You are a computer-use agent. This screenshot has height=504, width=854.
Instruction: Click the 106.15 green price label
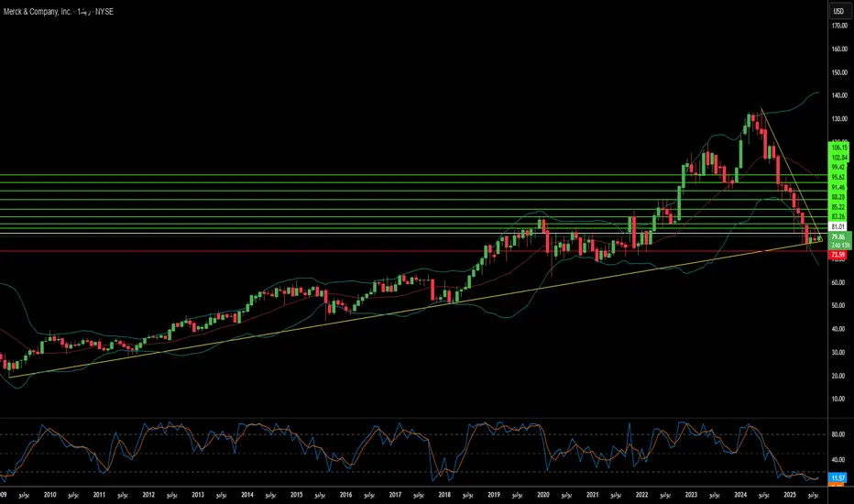coord(839,148)
